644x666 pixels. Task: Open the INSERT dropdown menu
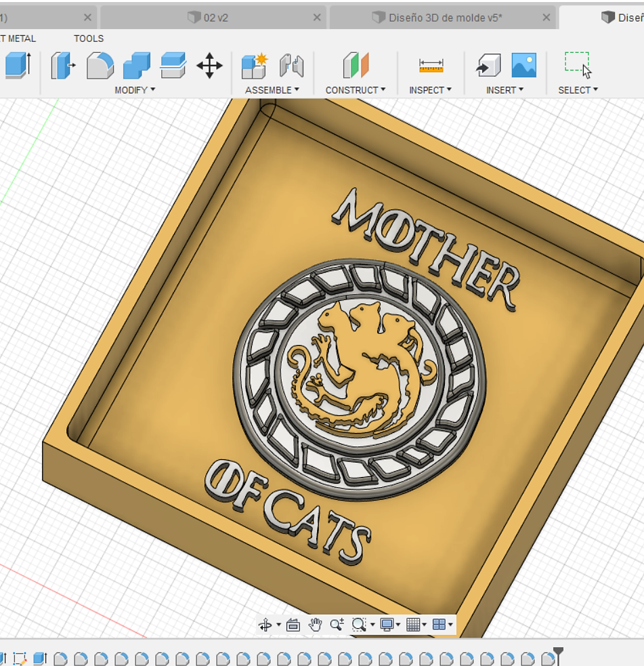tap(505, 90)
